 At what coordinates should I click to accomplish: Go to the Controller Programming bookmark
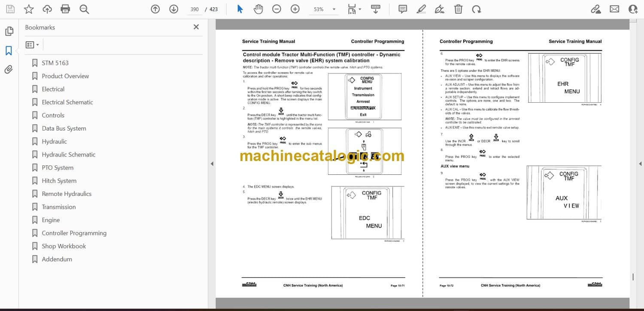pyautogui.click(x=74, y=233)
